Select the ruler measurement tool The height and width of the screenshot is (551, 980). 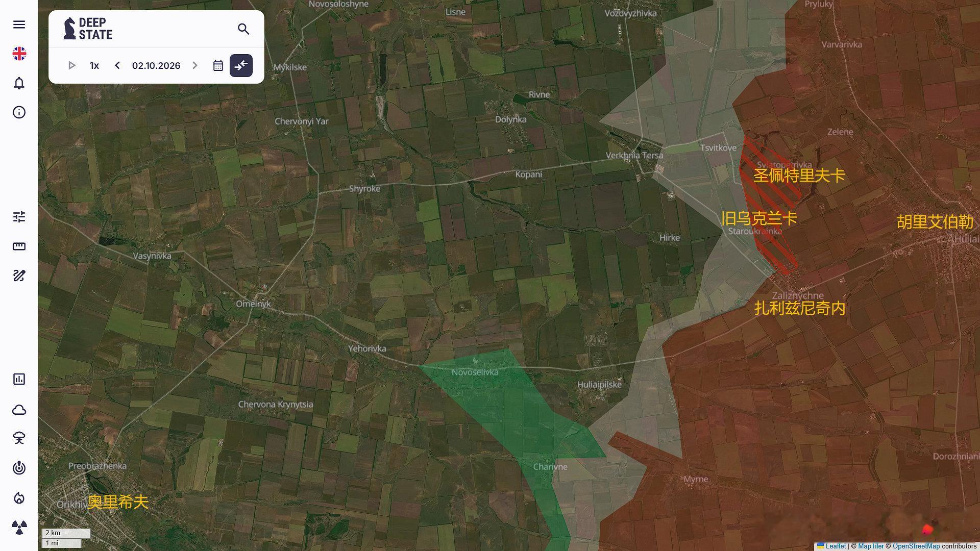pyautogui.click(x=19, y=246)
